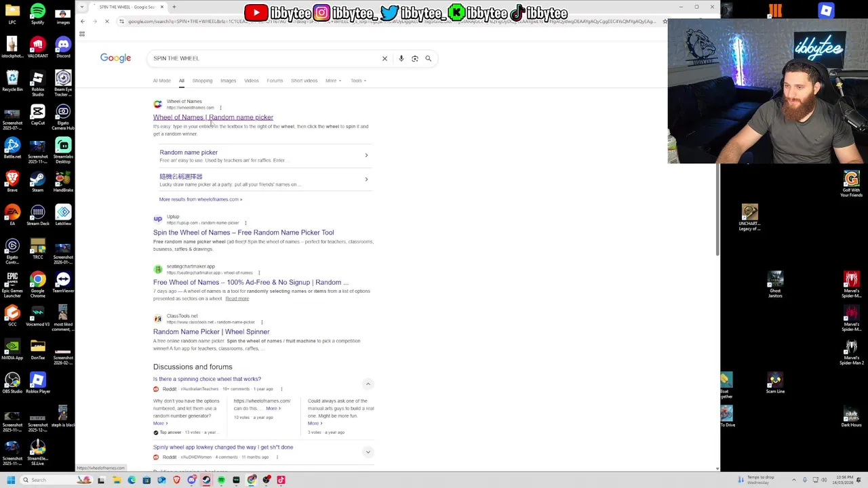Launch OBS Studio desktop icon
The width and height of the screenshot is (868, 488).
[12, 382]
